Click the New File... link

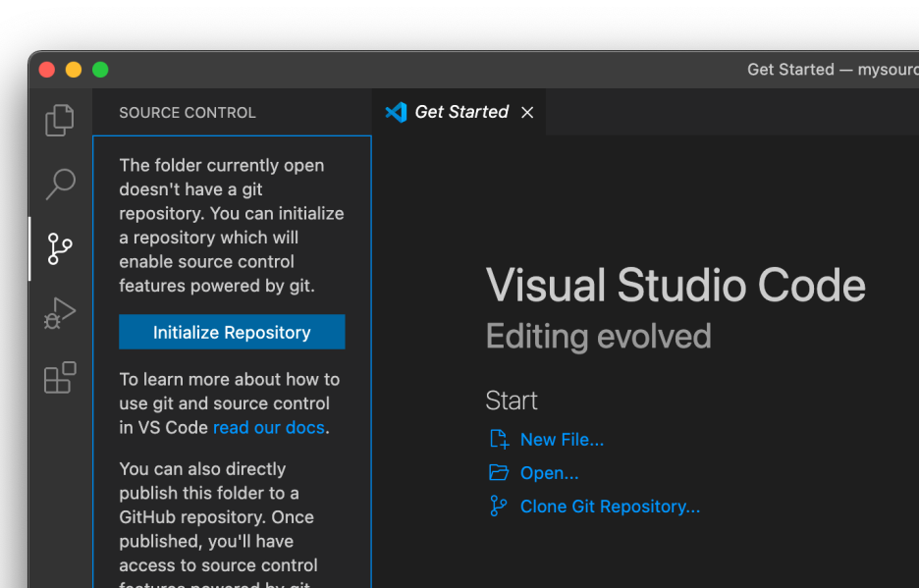(562, 440)
